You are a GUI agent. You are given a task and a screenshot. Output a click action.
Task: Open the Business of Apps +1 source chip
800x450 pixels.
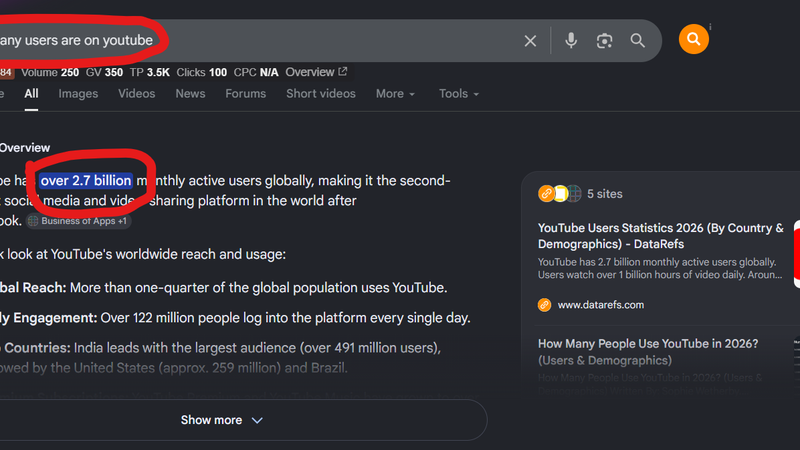tap(79, 221)
